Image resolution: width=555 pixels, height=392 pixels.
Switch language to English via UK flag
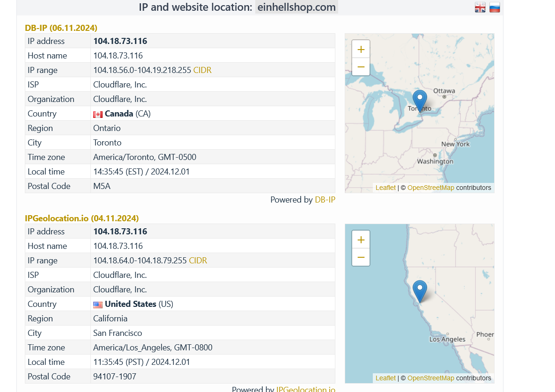pos(480,7)
